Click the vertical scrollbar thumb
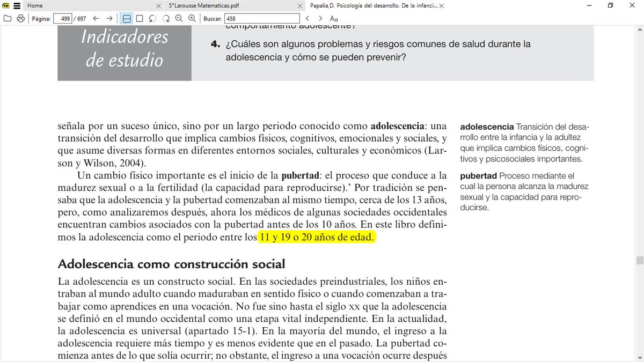The width and height of the screenshot is (644, 362). pos(640,261)
